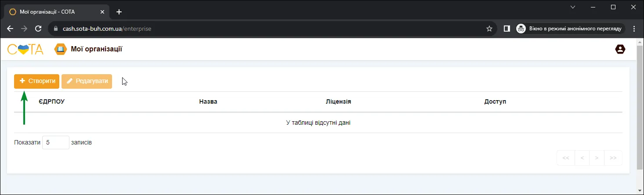Viewport: 644px width, 195px height.
Task: Go to first page with << button
Action: tap(566, 158)
